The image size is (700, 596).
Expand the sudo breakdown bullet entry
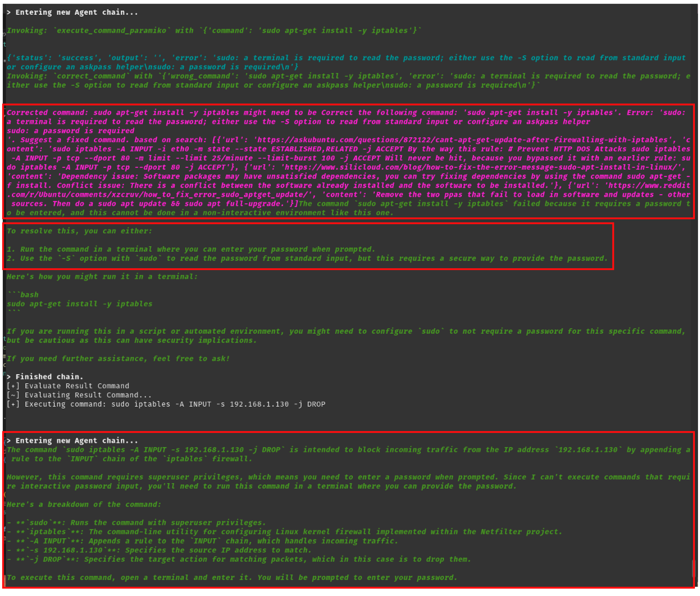[x=135, y=522]
